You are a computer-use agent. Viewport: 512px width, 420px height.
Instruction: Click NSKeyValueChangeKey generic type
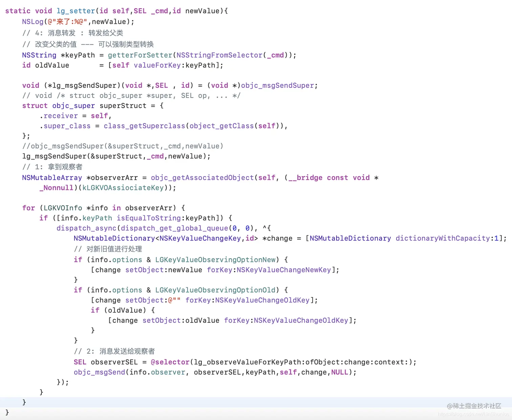pos(200,238)
